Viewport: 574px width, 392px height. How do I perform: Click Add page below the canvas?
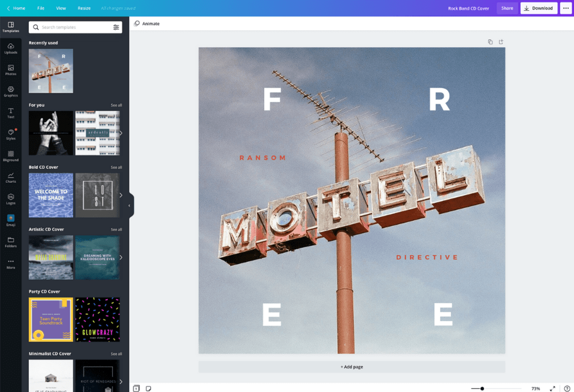point(352,367)
